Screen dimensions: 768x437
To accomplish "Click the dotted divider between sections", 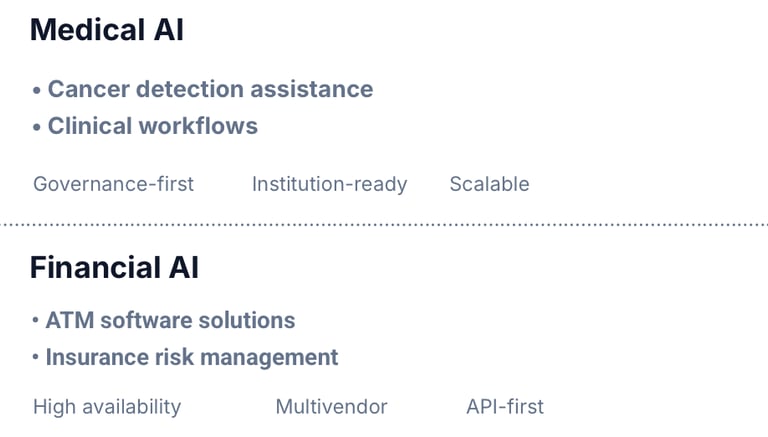I will [384, 225].
